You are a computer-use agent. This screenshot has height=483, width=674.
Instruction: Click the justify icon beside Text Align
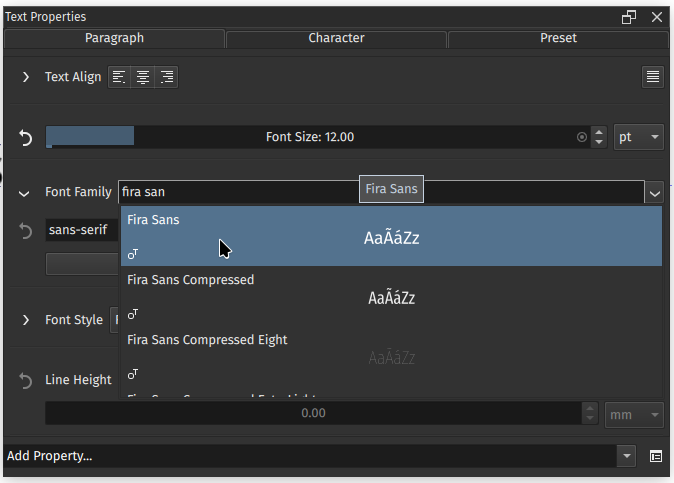tap(653, 77)
